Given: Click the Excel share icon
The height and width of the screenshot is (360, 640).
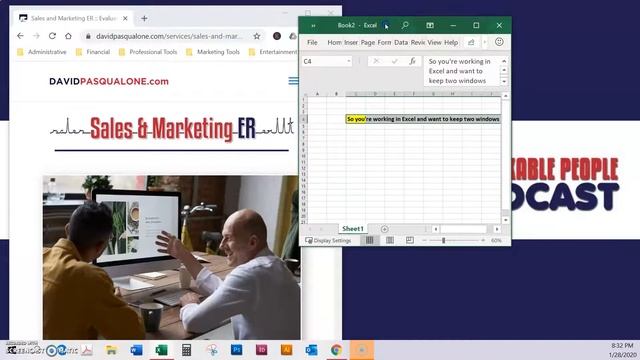Looking at the screenshot, I should click(471, 42).
